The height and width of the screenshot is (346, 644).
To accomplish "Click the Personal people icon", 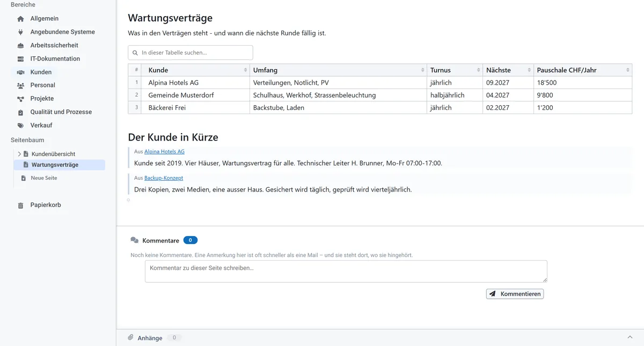I will tap(20, 85).
